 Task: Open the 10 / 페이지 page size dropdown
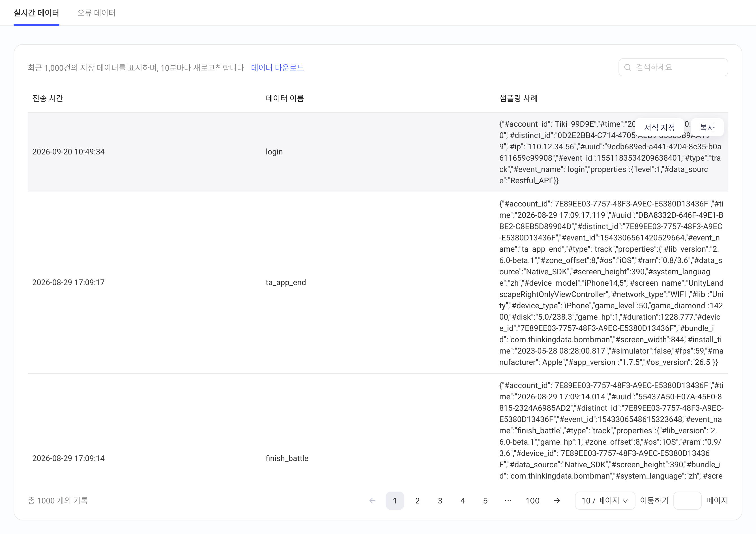click(x=605, y=500)
